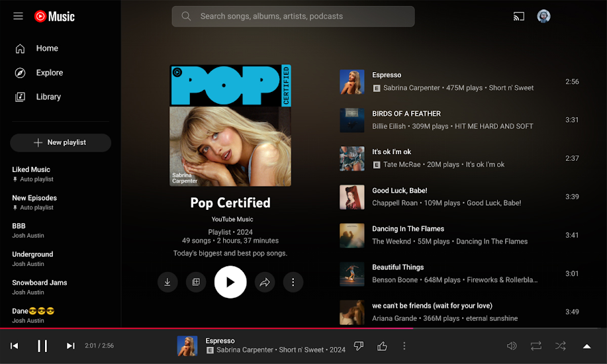Click the volume speaker icon
The width and height of the screenshot is (607, 364).
point(512,345)
